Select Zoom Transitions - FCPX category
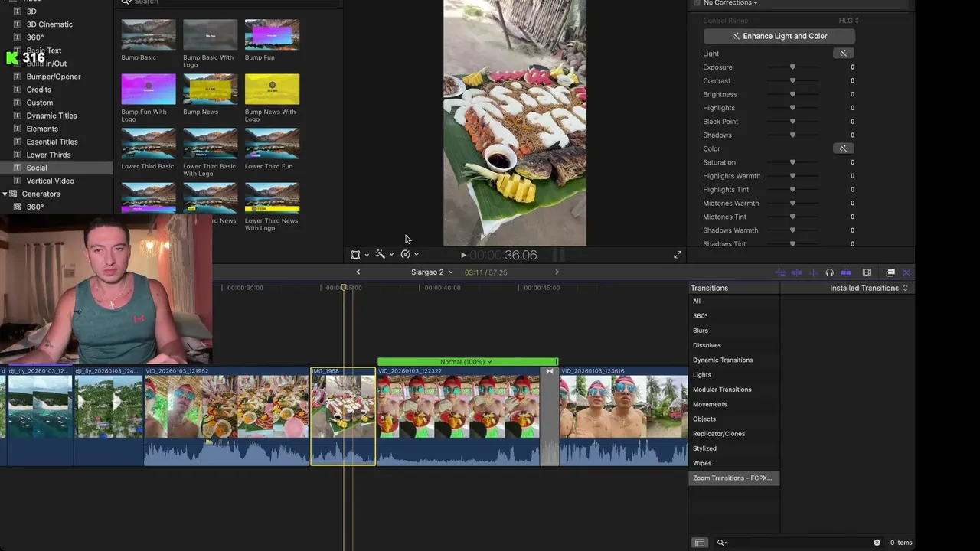980x551 pixels. pyautogui.click(x=733, y=478)
